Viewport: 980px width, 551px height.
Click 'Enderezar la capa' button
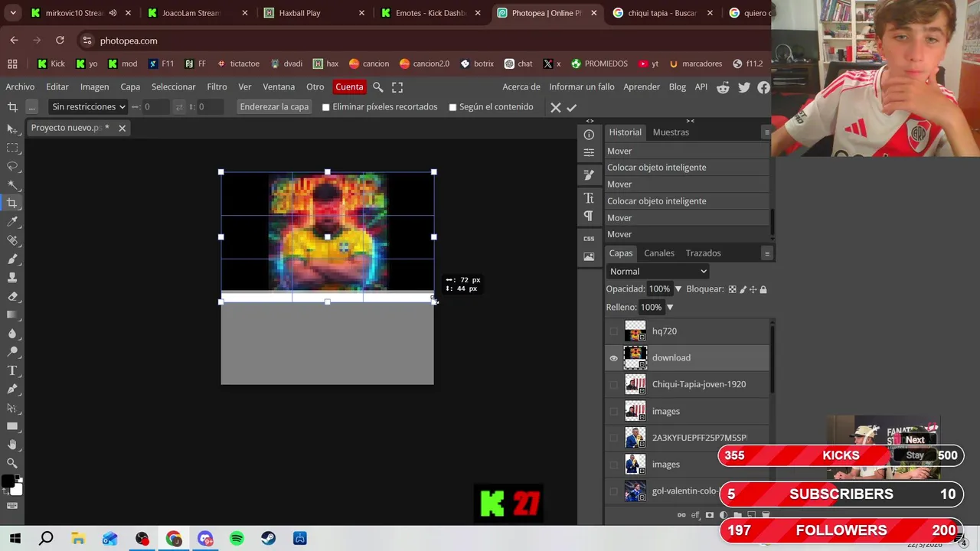coord(274,107)
